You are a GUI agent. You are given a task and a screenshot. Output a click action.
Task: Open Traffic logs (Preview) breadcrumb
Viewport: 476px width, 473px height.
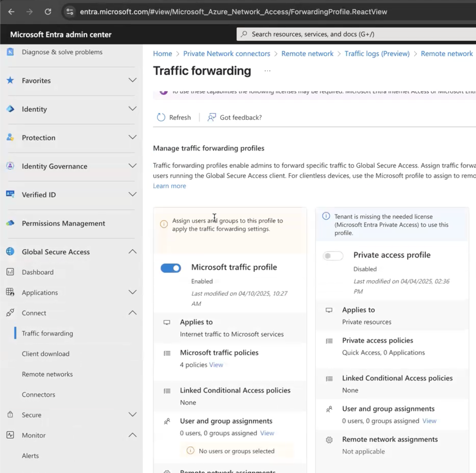click(x=377, y=54)
